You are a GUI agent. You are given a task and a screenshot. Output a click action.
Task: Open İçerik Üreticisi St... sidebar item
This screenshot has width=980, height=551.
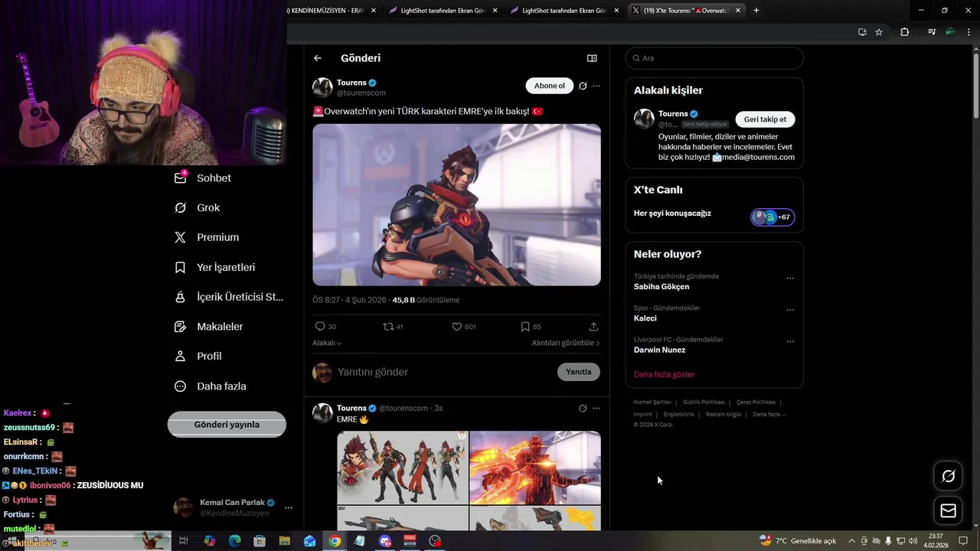[x=229, y=297]
